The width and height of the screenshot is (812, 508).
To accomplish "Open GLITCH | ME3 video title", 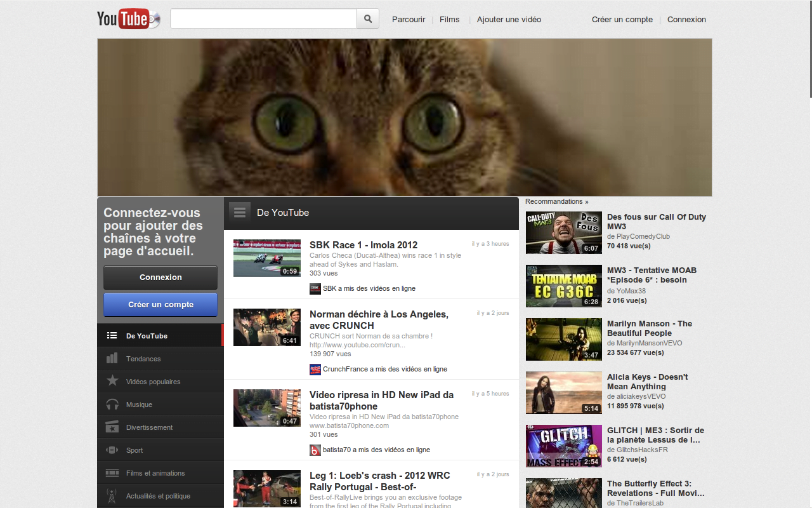I will coord(655,435).
